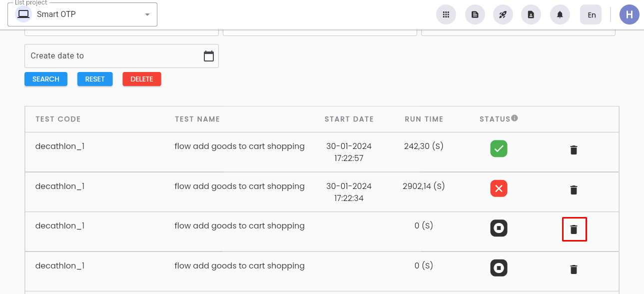Click the info icon beside STATUS header
644x294 pixels.
tap(515, 118)
